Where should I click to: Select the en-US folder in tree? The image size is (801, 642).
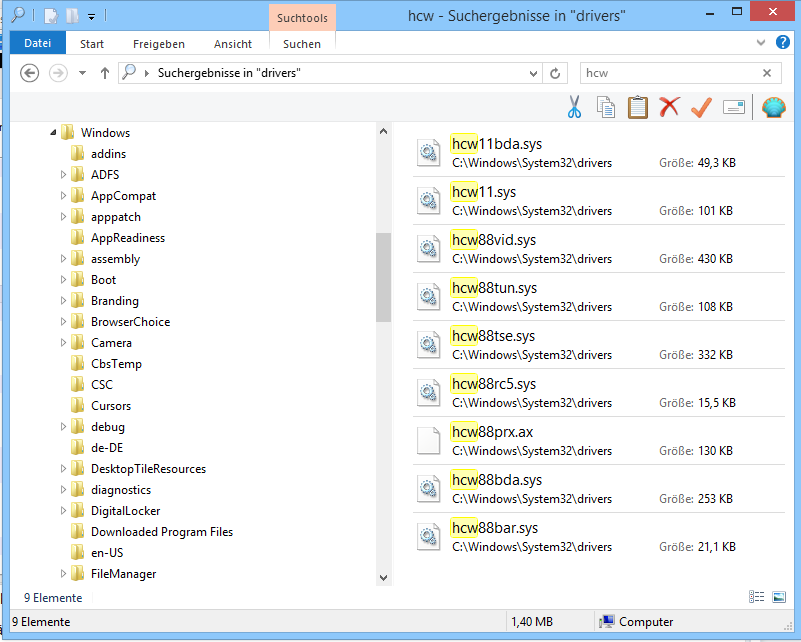point(107,553)
